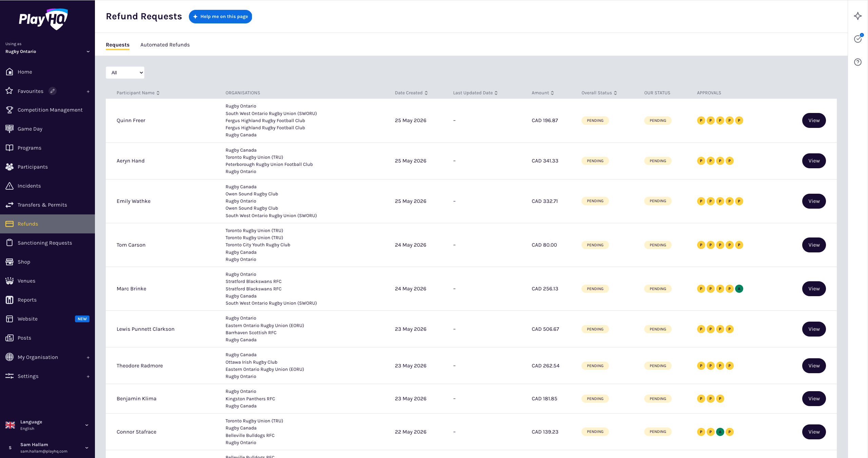The width and height of the screenshot is (868, 458).
Task: View Aeryn Hand's refund request
Action: click(814, 161)
